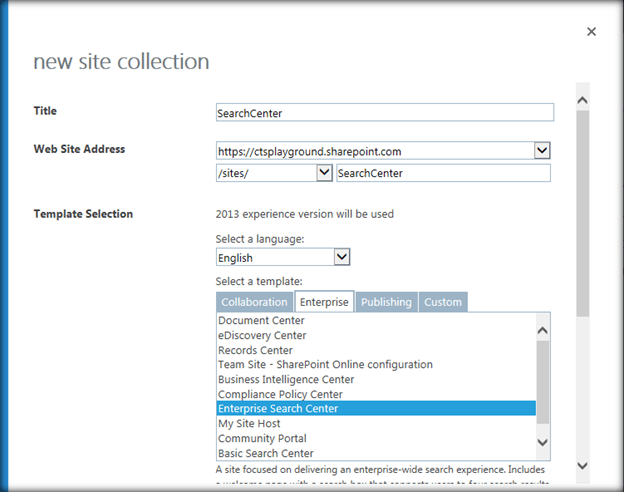Open the Custom template tab

coord(443,302)
